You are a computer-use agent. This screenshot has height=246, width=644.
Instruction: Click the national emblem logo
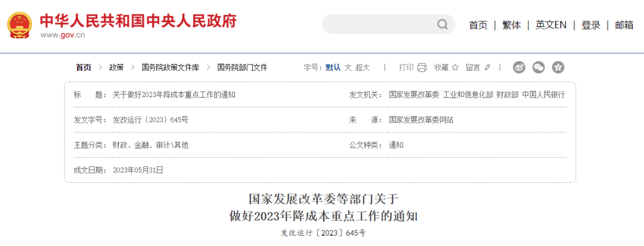tap(20, 25)
